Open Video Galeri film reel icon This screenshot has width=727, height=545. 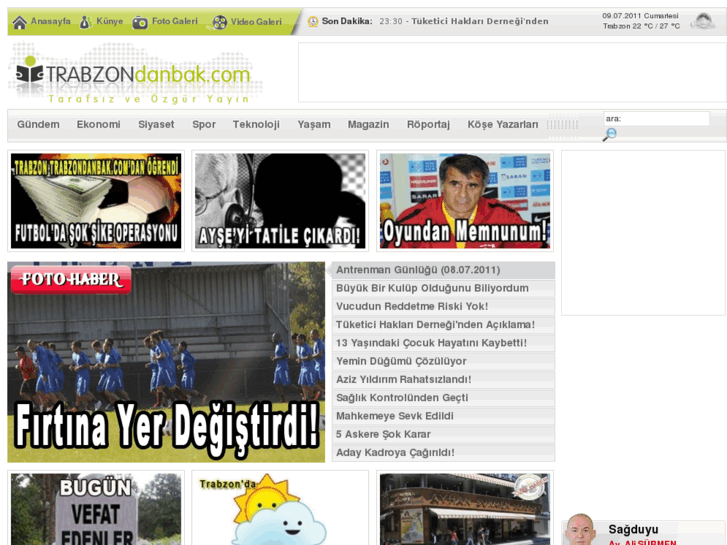click(219, 22)
